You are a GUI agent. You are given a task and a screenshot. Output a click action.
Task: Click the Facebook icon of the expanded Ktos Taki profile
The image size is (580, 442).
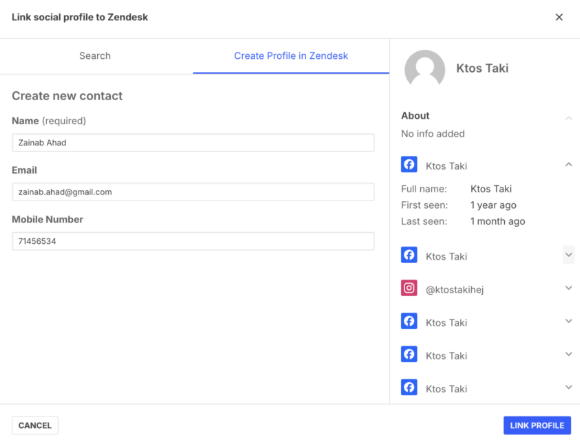(409, 164)
